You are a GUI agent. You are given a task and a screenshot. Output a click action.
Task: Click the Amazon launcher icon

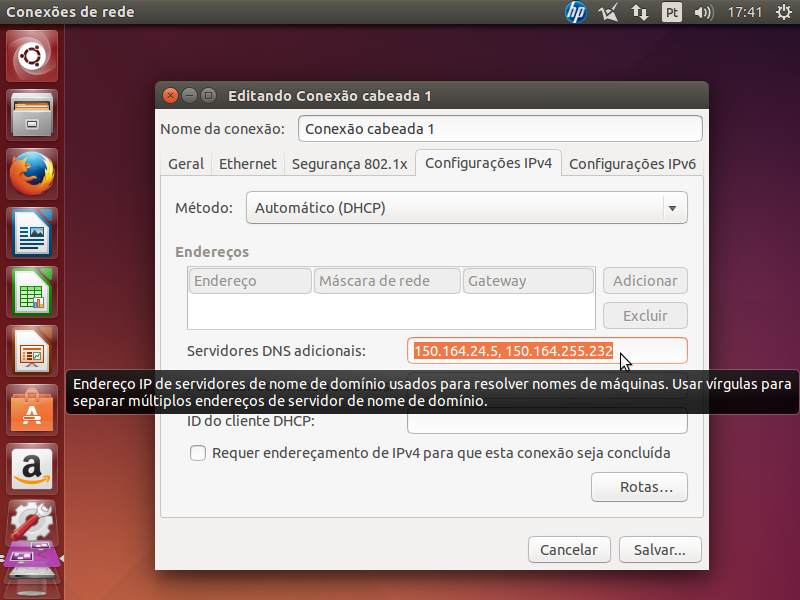[x=32, y=466]
